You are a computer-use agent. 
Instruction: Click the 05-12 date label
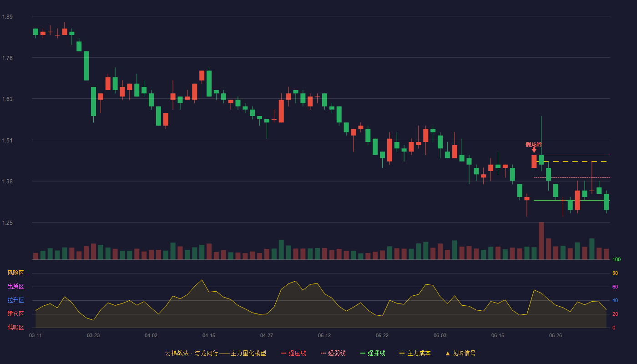click(x=324, y=335)
